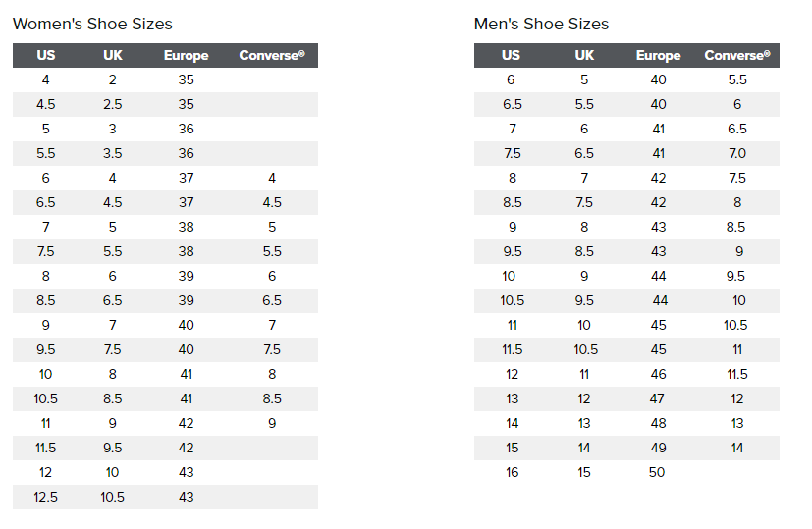Click men's US size 16 cell
This screenshot has width=812, height=529.
pos(513,472)
